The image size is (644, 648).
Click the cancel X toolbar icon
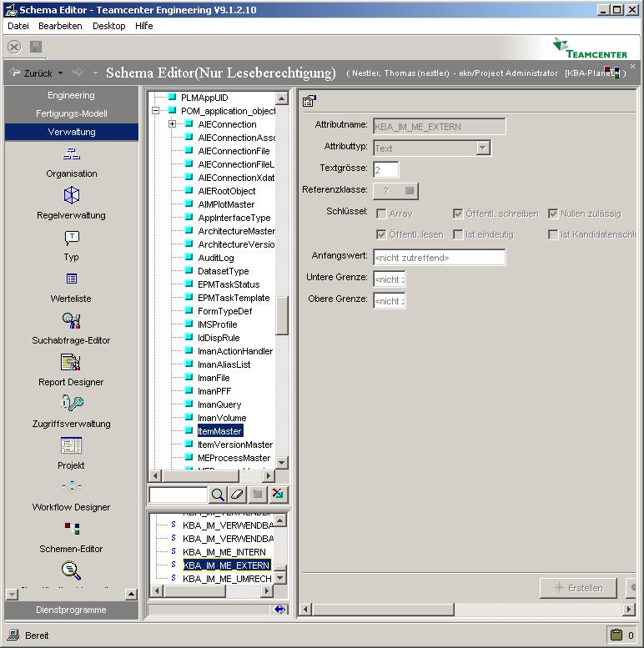pyautogui.click(x=14, y=47)
